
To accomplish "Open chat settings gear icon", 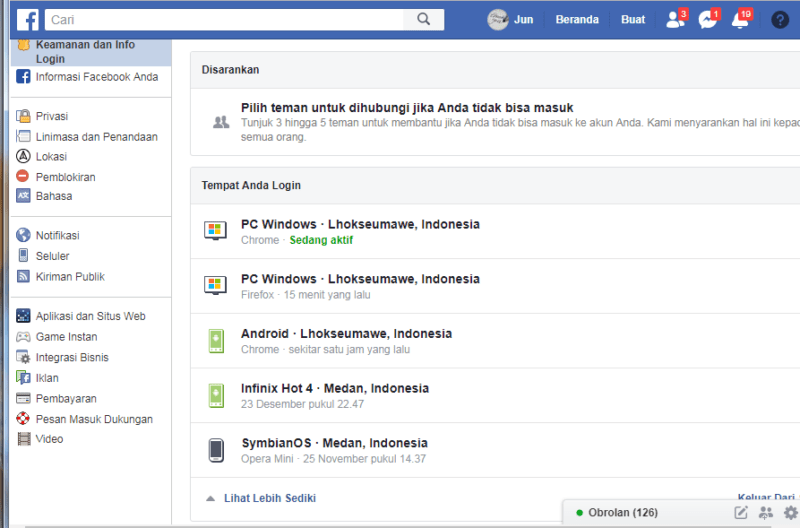I will tap(790, 512).
